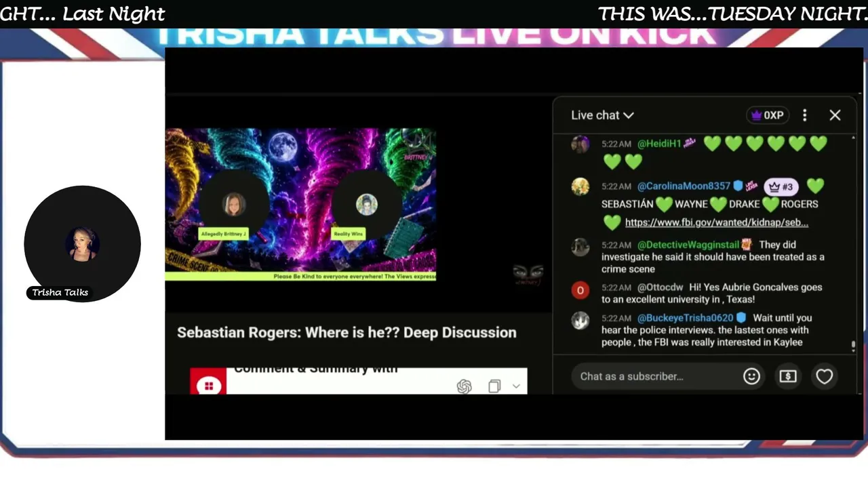The image size is (868, 488).
Task: Select the @Ottocdw username in chat
Action: click(660, 287)
